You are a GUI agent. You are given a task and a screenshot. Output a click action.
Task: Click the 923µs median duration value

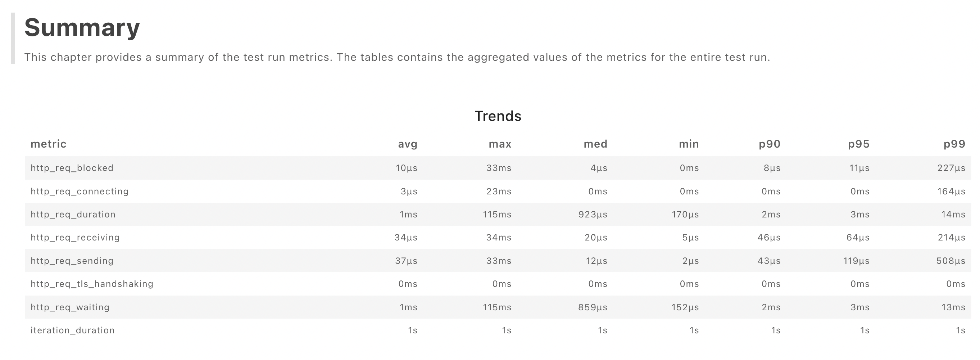point(593,215)
